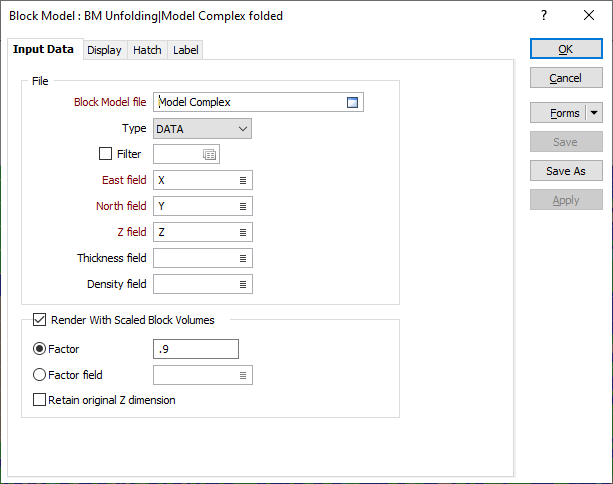This screenshot has height=484, width=613.
Task: Click the greyed Apply button
Action: (566, 200)
